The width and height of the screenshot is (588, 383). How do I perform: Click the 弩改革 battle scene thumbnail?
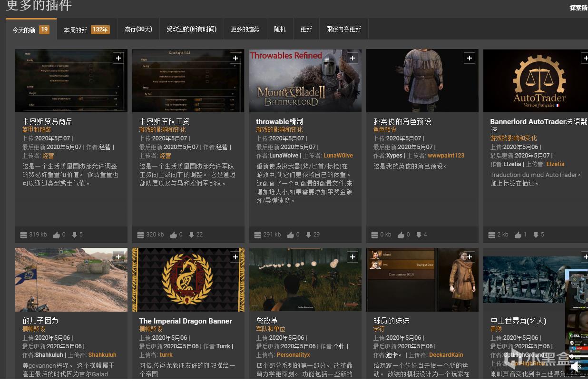click(305, 280)
